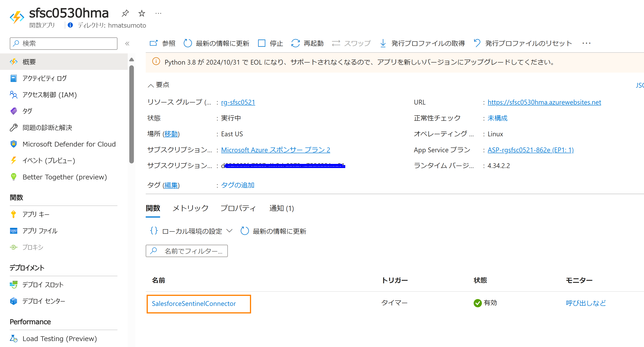Screen dimensions: 644x347
Task: Click the restart (再起動) toolbar icon
Action: click(x=295, y=43)
